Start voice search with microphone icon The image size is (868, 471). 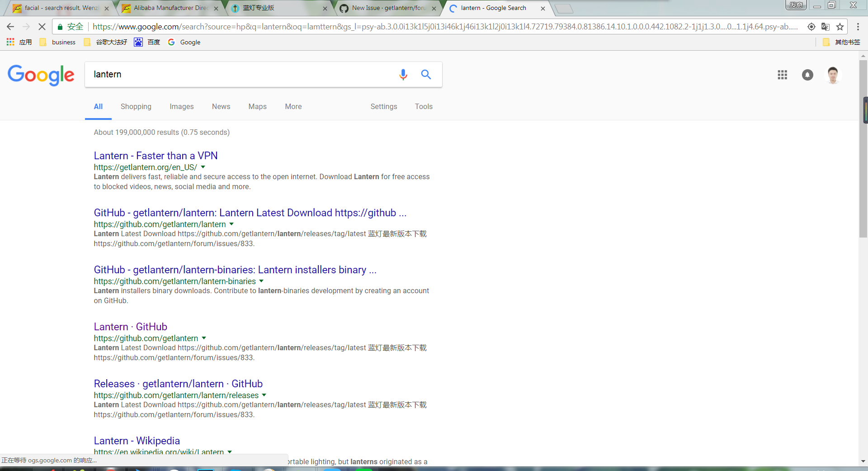(x=403, y=74)
